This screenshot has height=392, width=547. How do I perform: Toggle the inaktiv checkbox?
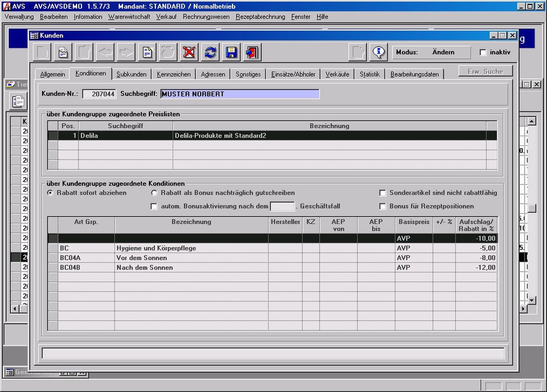coord(483,52)
